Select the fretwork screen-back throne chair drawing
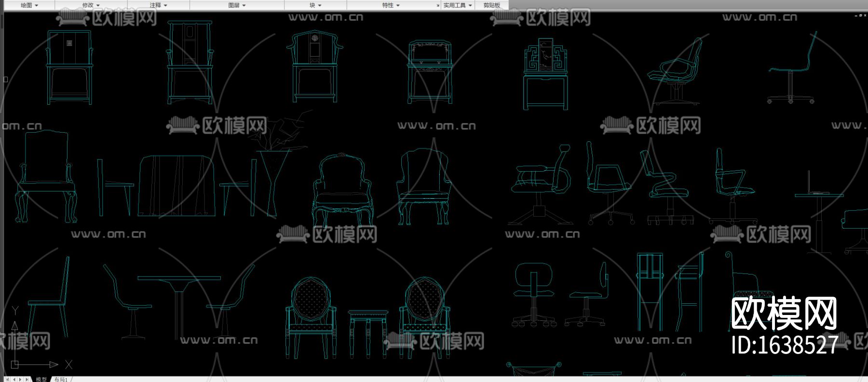Image resolution: width=868 pixels, height=382 pixels. point(546,73)
